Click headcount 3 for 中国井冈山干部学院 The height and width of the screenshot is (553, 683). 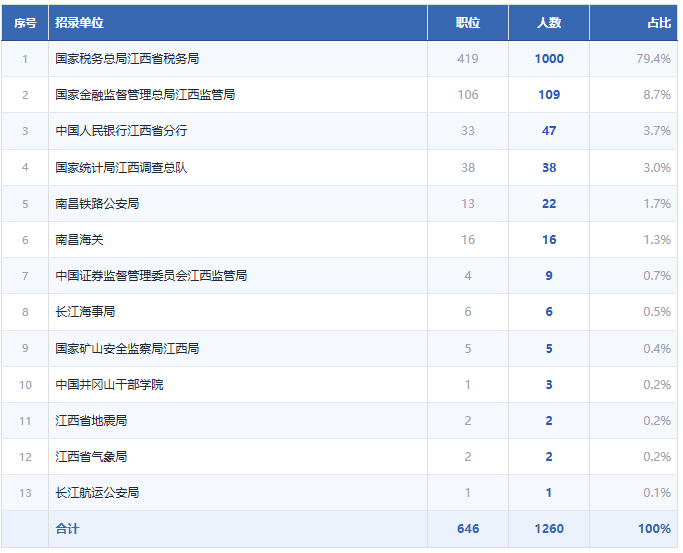549,384
